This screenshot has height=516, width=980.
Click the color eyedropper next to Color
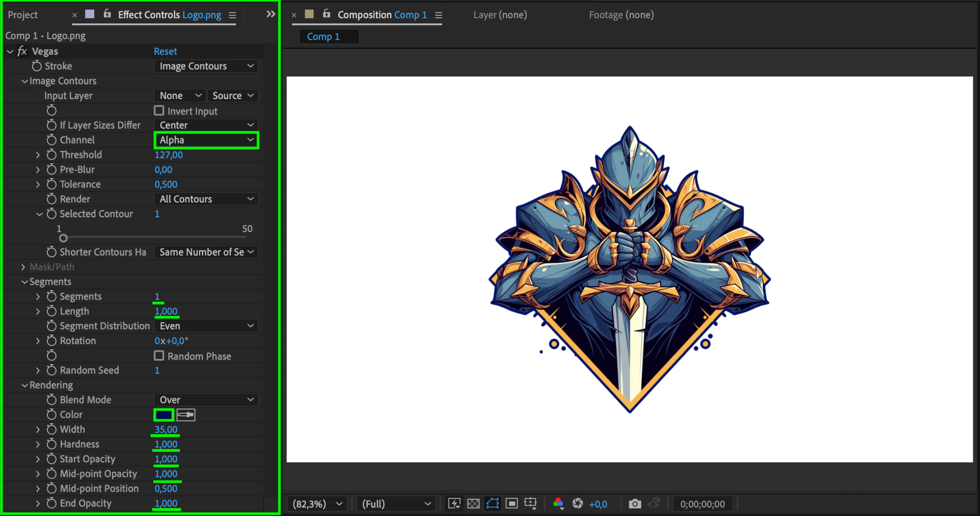tap(186, 415)
